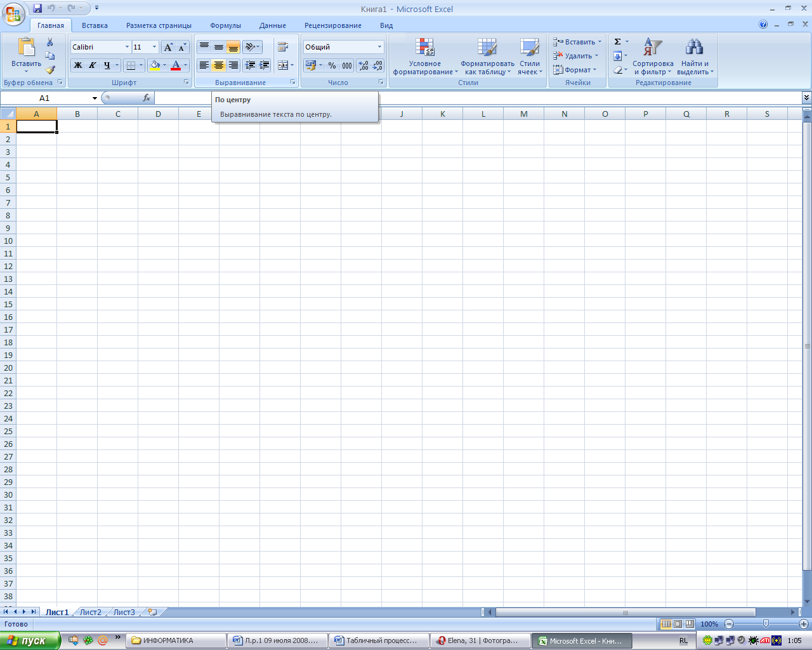Switch to the Данные tab
The width and height of the screenshot is (812, 650).
click(273, 25)
